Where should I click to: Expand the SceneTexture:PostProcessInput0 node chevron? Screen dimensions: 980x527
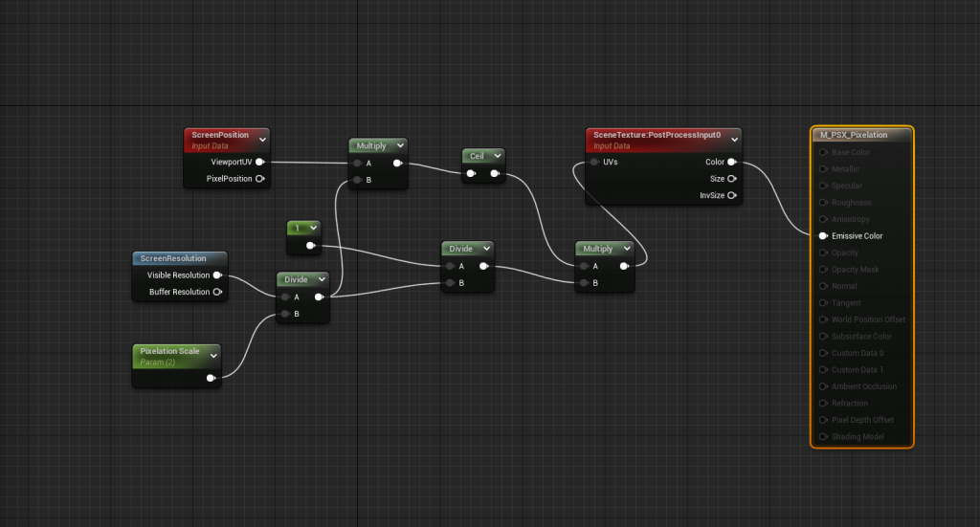tap(735, 140)
